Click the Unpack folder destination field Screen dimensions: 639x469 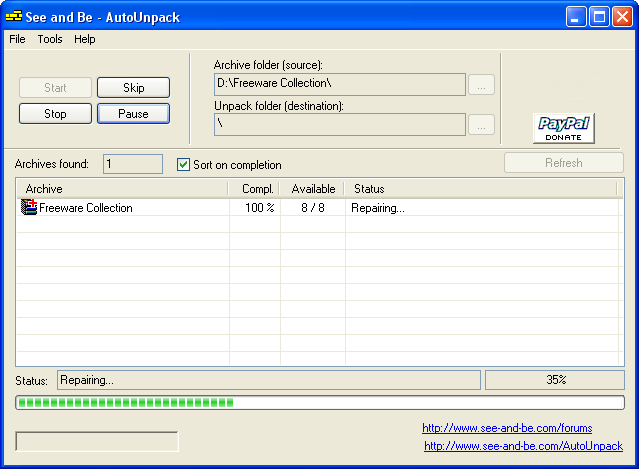point(340,125)
